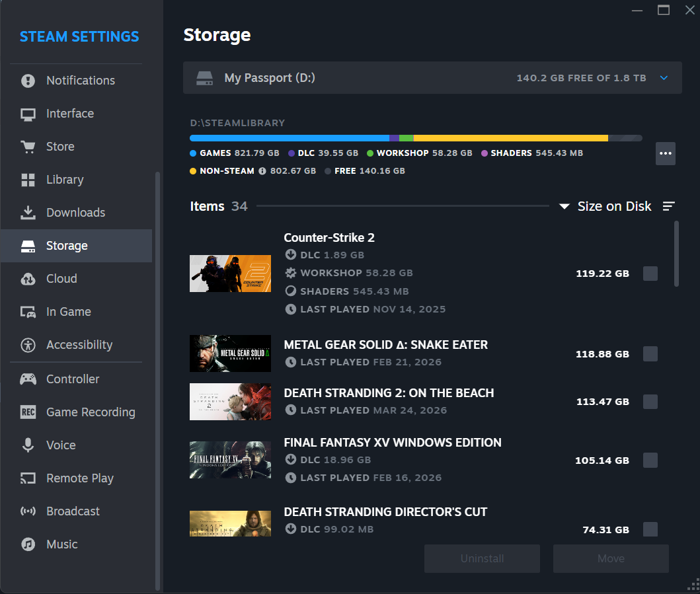Click the Metal Gear Solid thumbnail image
Image resolution: width=700 pixels, height=594 pixels.
[x=230, y=353]
